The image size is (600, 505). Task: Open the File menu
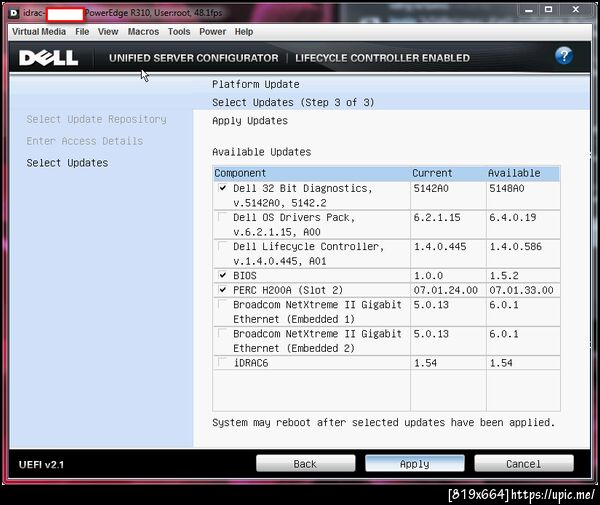coord(82,32)
